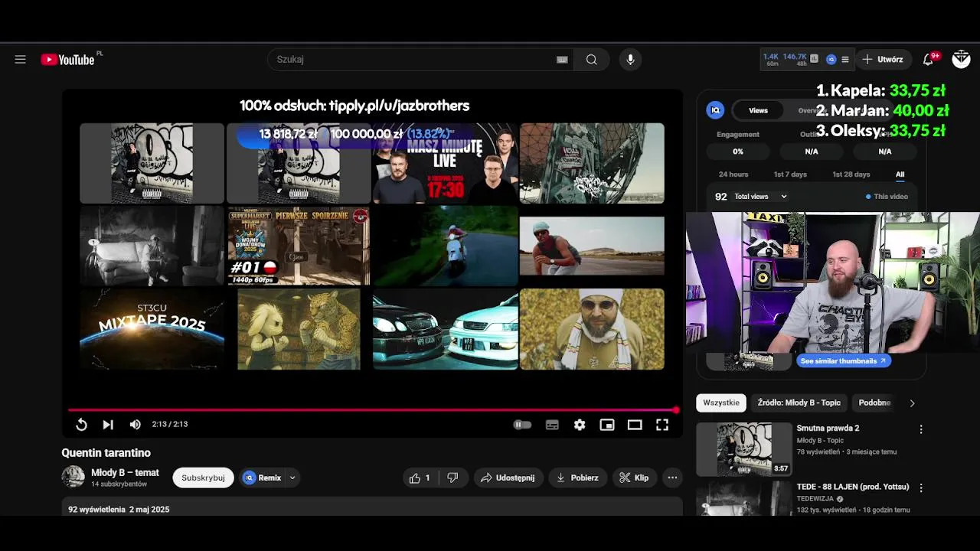Click the Engagement 0% value pill
The image size is (980, 551).
tap(737, 152)
